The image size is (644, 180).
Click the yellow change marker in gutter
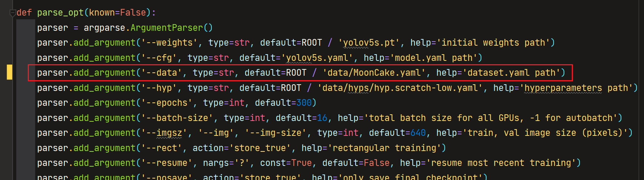[x=10, y=72]
